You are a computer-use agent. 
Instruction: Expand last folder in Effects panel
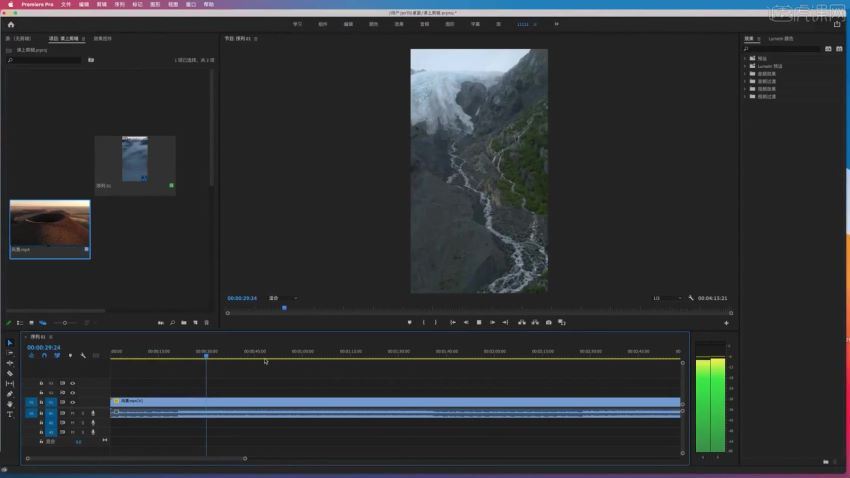point(745,96)
